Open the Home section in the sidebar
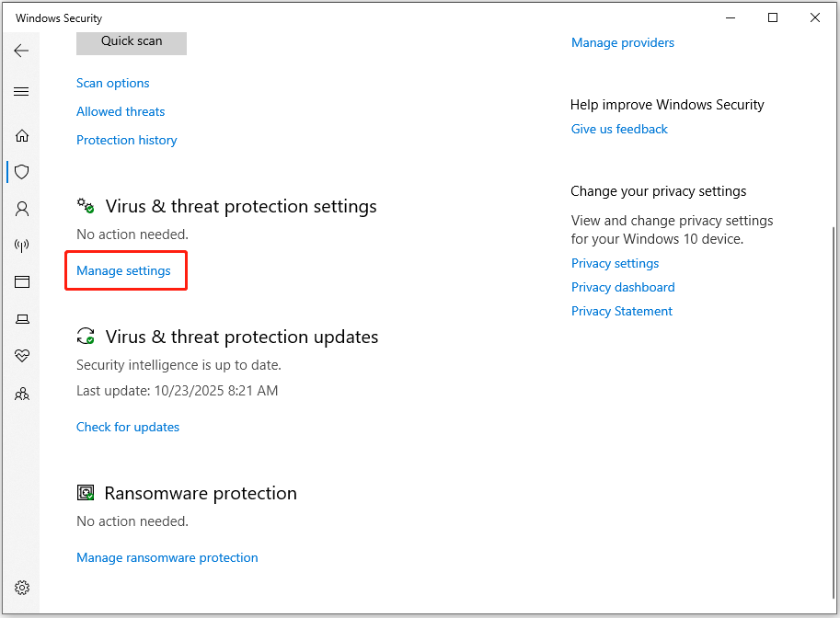The height and width of the screenshot is (618, 840). click(21, 134)
